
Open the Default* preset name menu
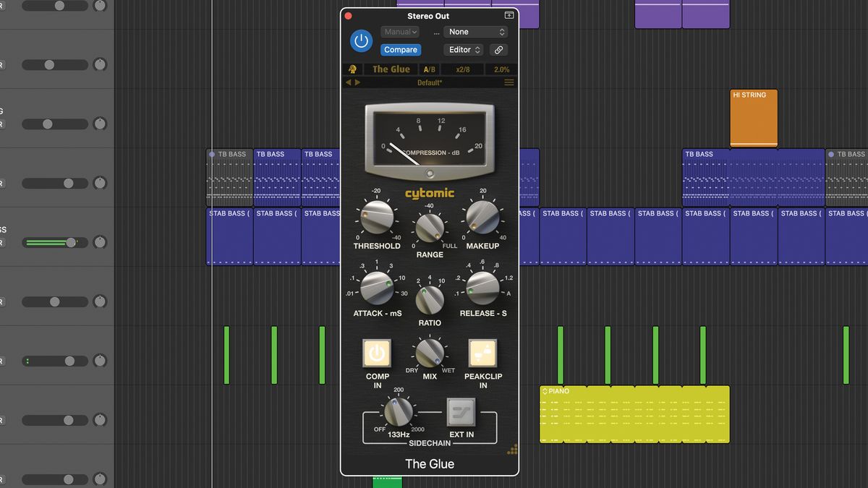[x=430, y=82]
